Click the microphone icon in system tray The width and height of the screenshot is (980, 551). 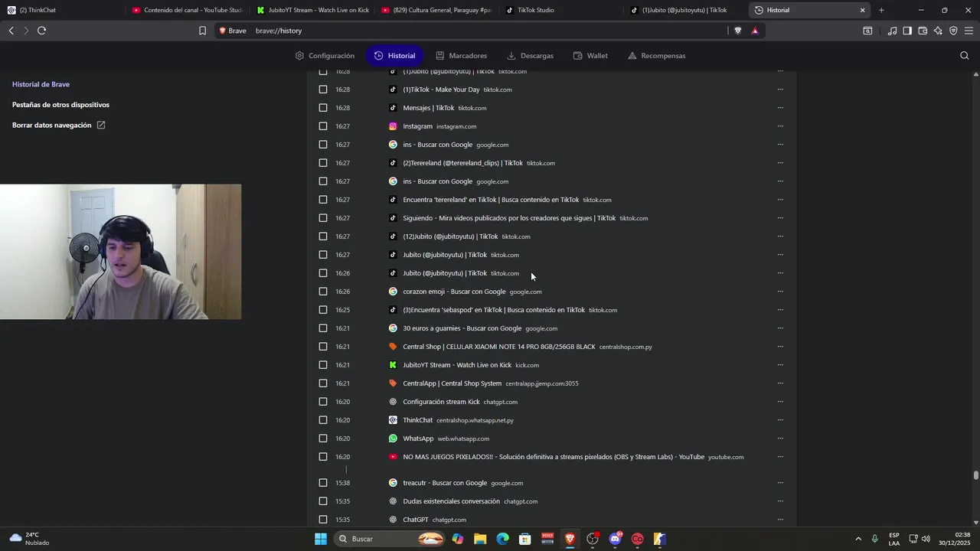[x=874, y=539]
